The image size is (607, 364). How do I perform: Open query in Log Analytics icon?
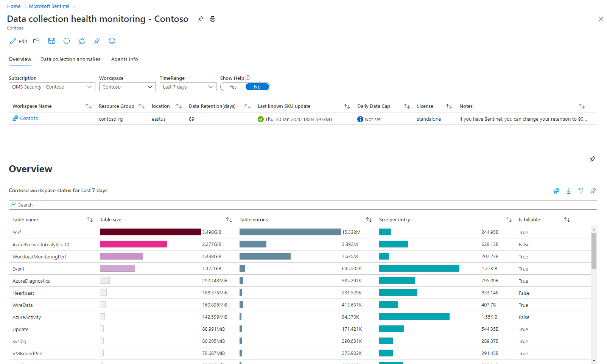(556, 191)
